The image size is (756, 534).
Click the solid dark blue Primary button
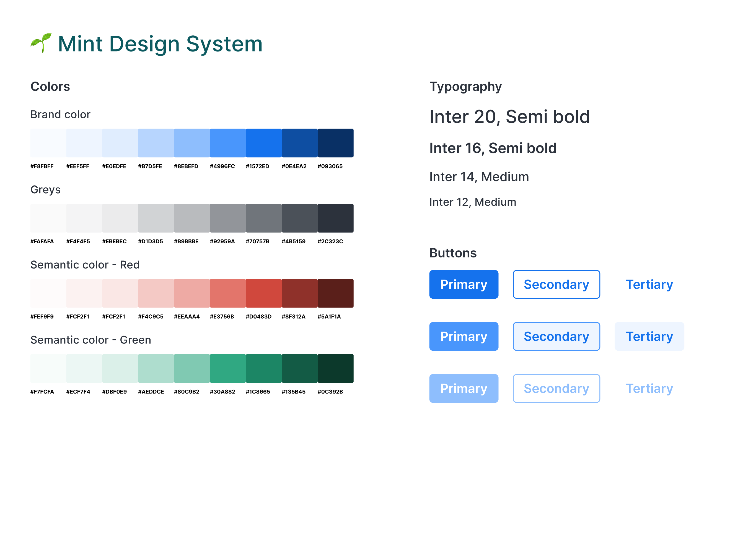coord(464,284)
